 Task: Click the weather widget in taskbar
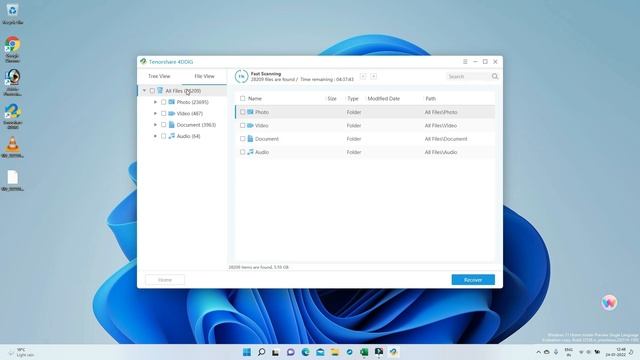pos(21,352)
